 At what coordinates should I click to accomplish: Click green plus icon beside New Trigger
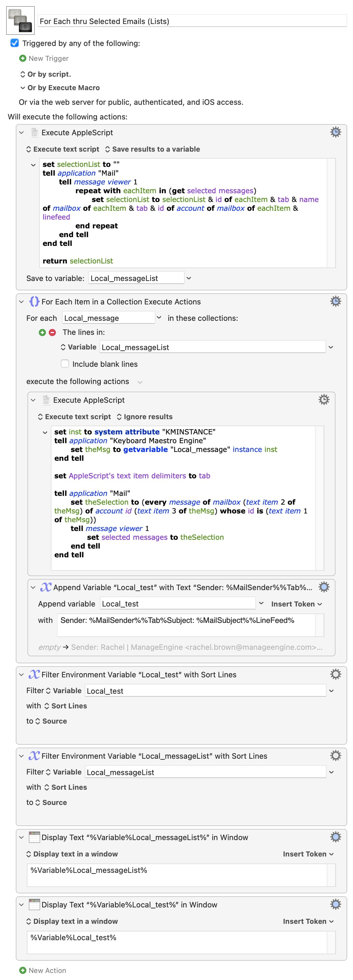coord(23,58)
